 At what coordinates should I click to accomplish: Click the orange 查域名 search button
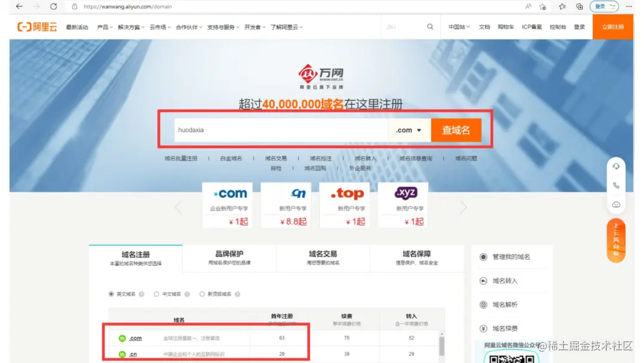(456, 130)
